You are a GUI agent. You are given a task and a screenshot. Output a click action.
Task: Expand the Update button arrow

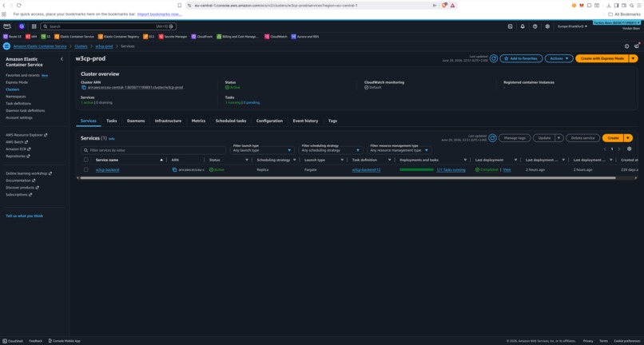pos(559,138)
